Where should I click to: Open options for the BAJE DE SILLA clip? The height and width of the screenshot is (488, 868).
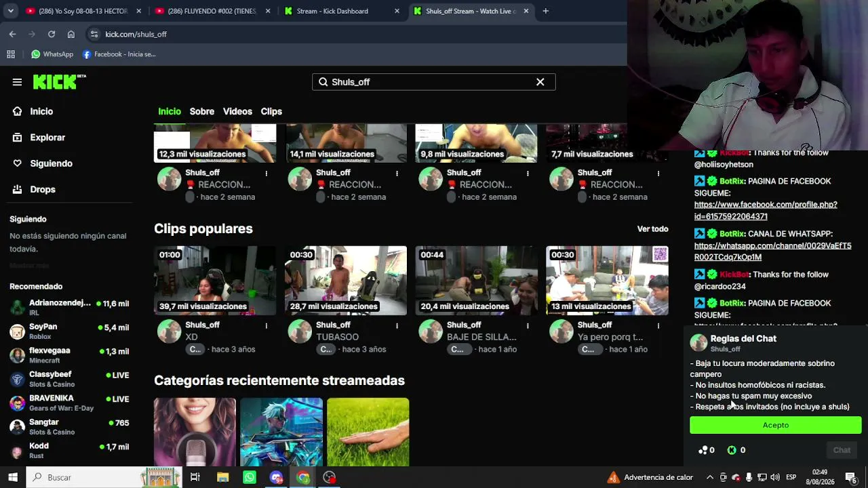(528, 326)
